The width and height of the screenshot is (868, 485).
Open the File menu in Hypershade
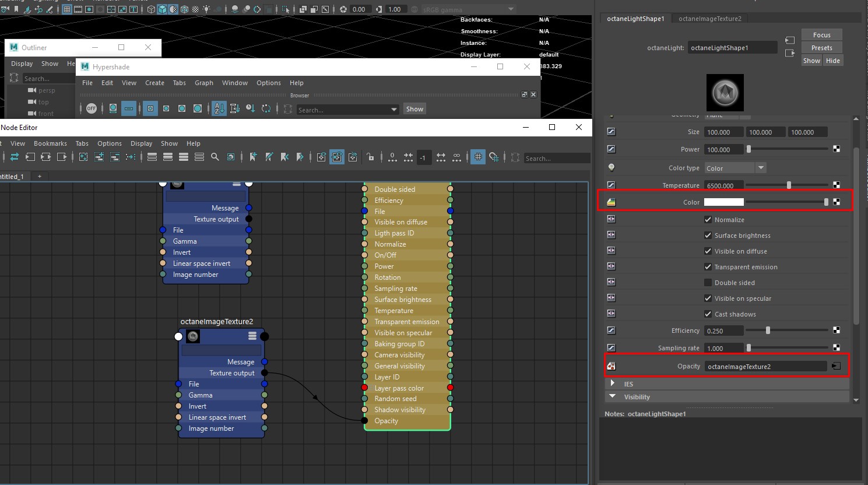87,83
